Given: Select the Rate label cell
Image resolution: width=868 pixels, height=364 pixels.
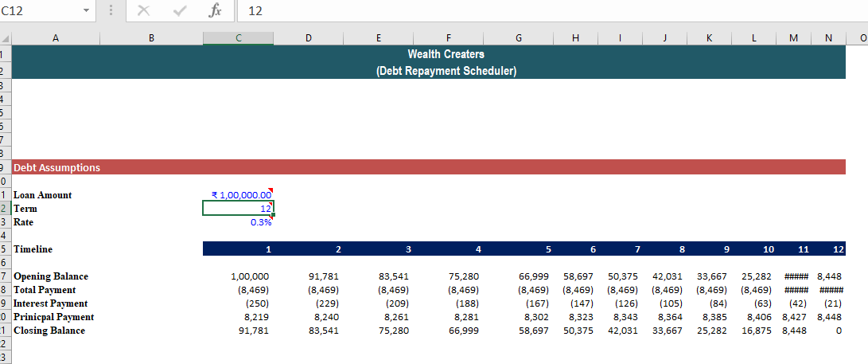Looking at the screenshot, I should click(23, 222).
